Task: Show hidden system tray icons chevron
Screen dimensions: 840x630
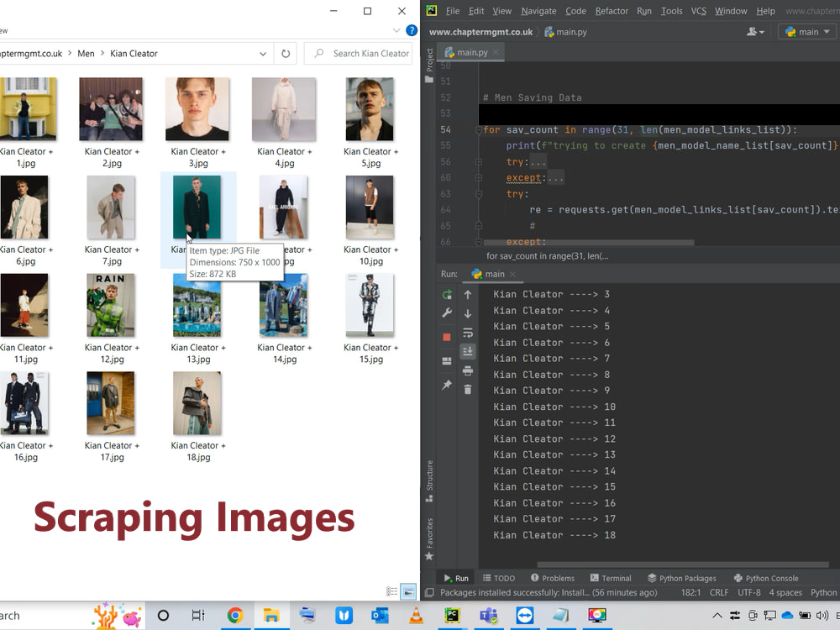Action: point(717,616)
